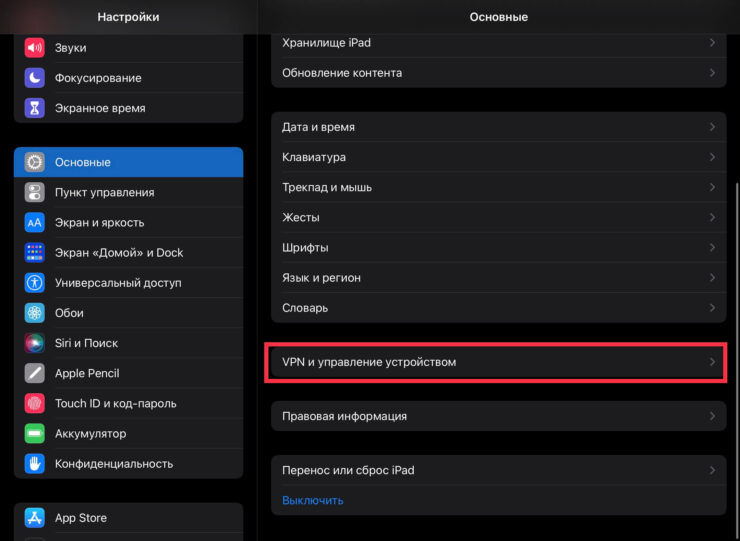The width and height of the screenshot is (740, 541).
Task: Open VPN и управление устройством
Action: (498, 362)
